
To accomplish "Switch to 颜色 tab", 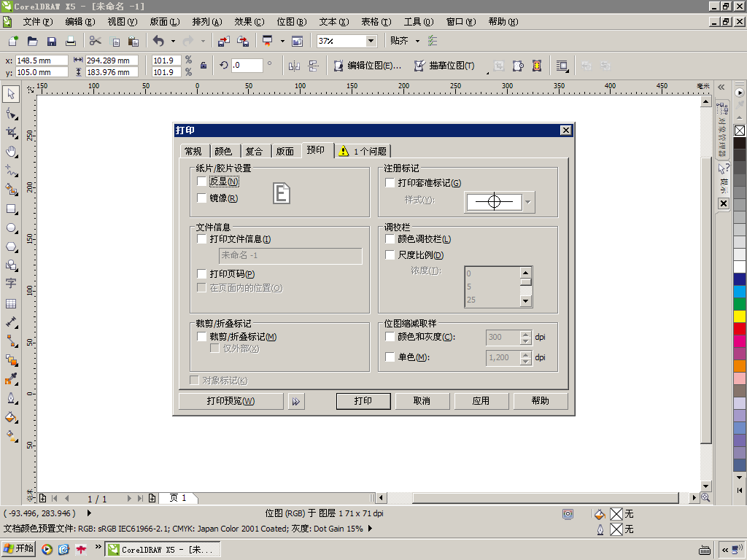I will point(223,152).
